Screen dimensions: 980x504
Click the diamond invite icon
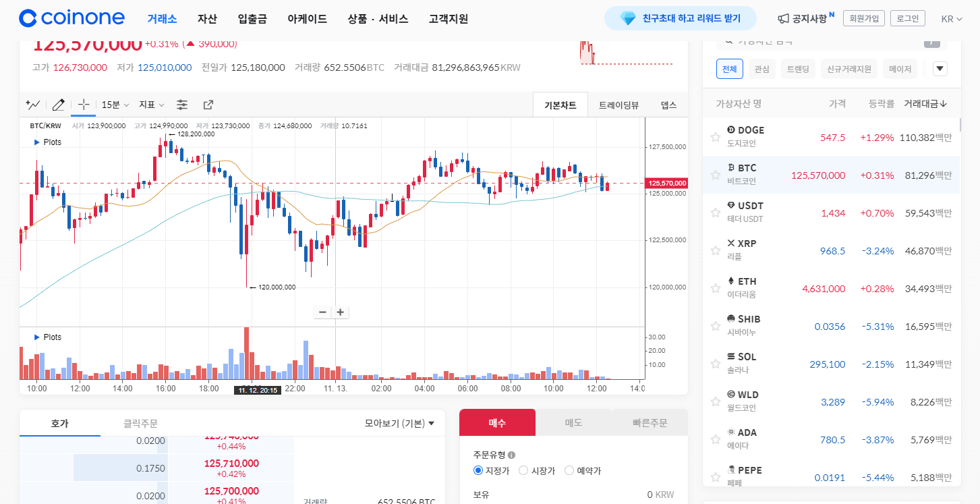[628, 19]
